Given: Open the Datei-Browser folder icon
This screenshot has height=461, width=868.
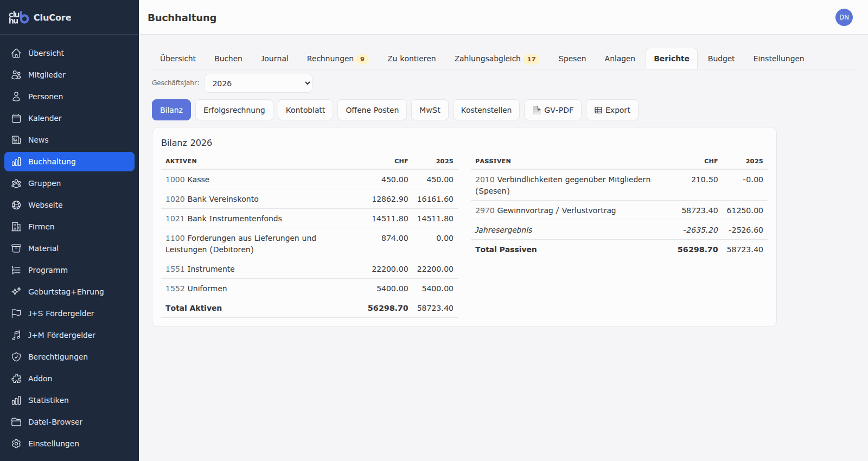Looking at the screenshot, I should click(x=16, y=422).
